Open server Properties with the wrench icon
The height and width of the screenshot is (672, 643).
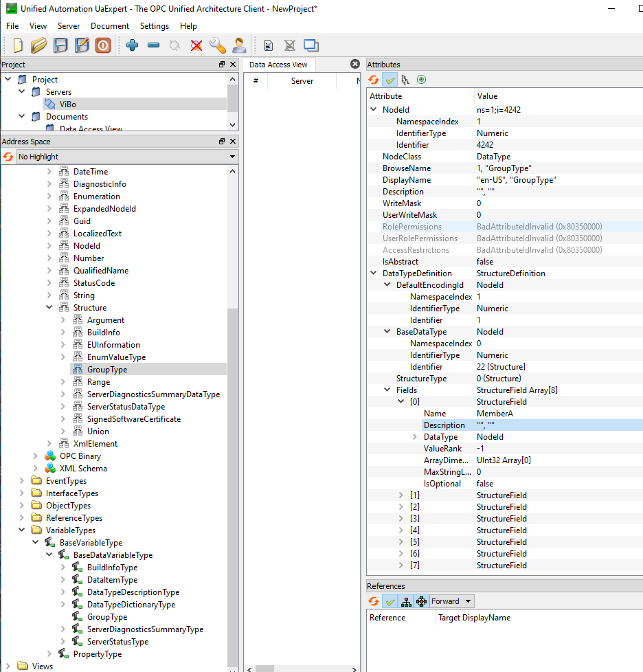(217, 45)
